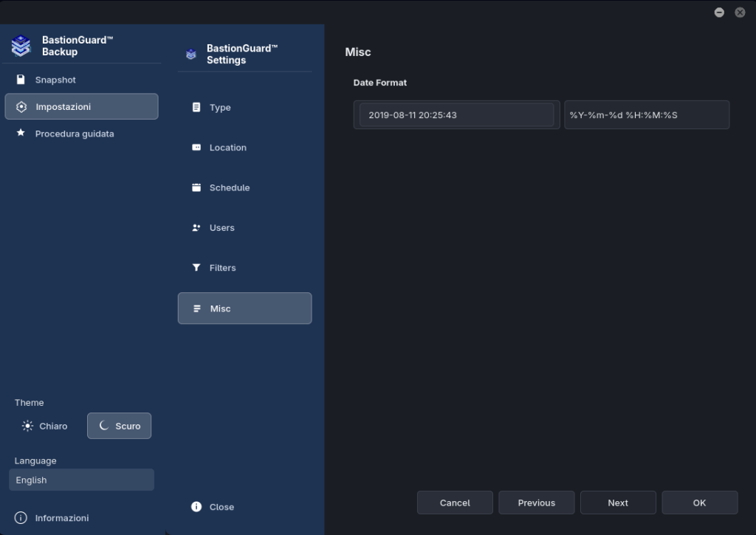Click the BastionGuard Settings header icon
The image size is (756, 535).
(191, 54)
